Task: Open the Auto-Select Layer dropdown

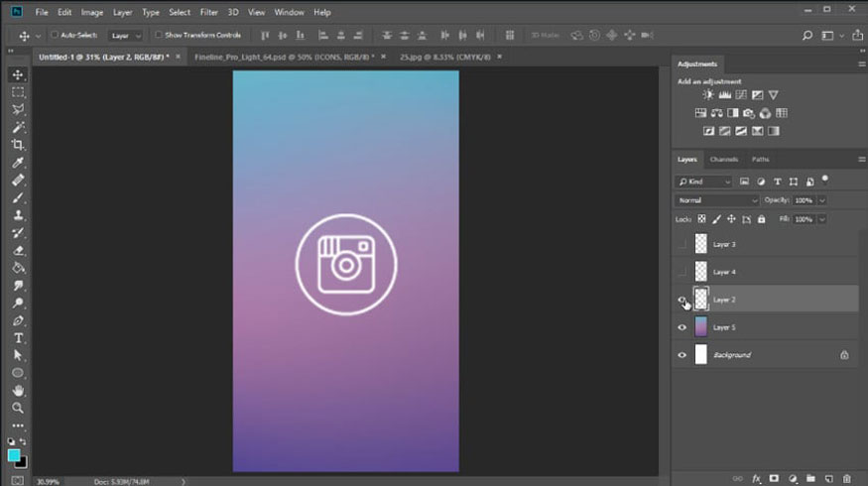Action: coord(125,36)
